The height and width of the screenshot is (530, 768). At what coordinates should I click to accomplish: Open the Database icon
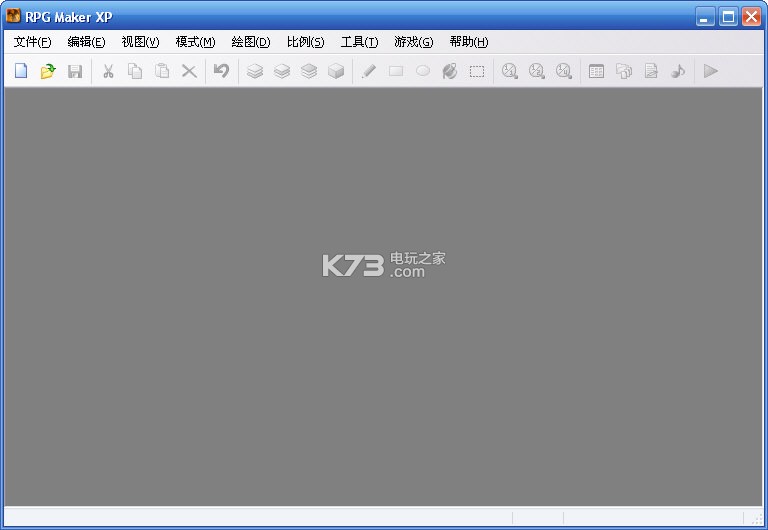click(596, 71)
